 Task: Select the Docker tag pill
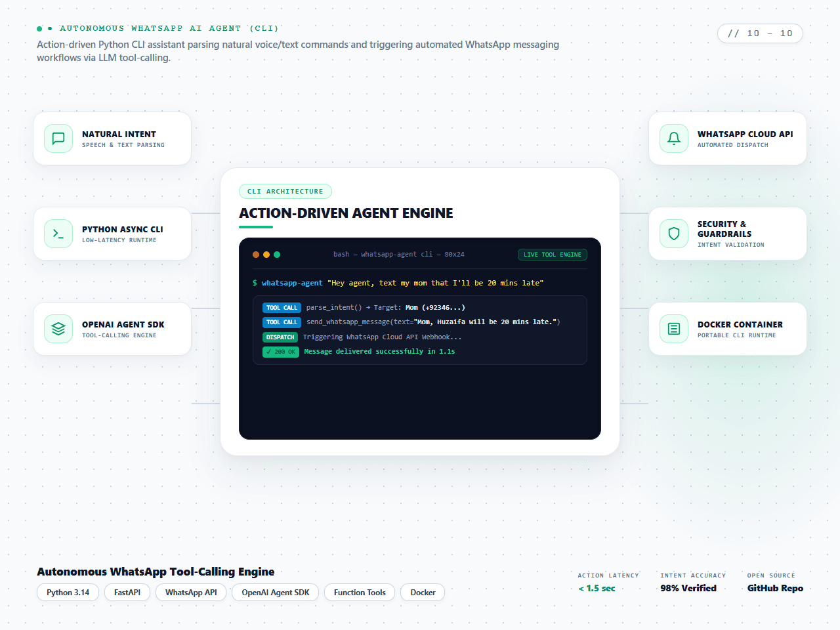[x=423, y=593]
